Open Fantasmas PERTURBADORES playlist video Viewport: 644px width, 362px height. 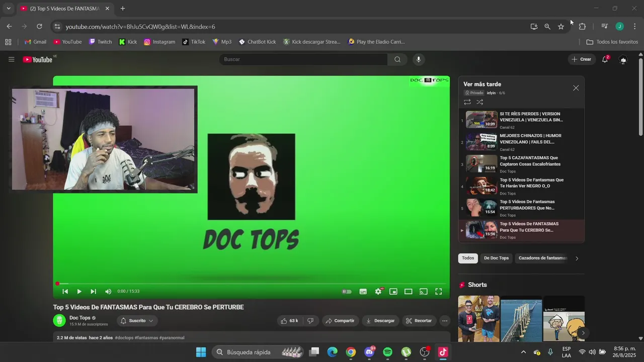point(521,208)
